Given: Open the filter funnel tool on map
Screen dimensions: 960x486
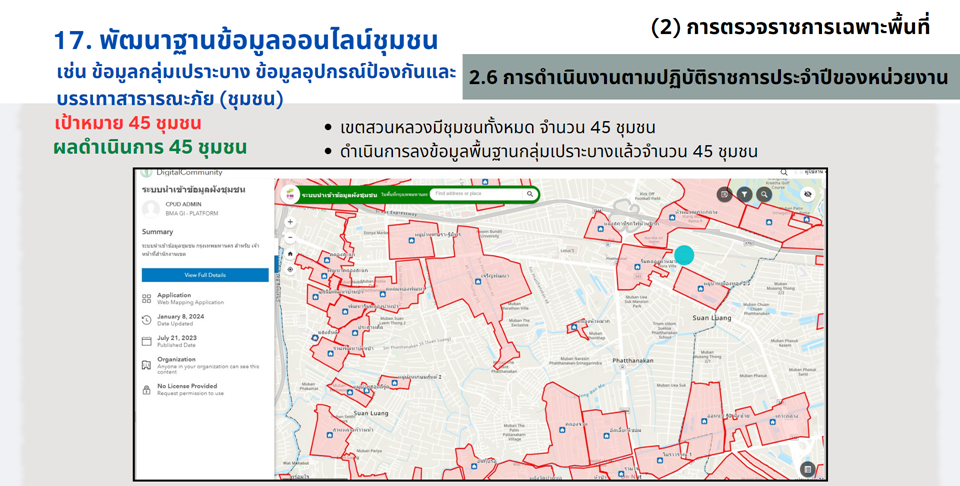Looking at the screenshot, I should coord(745,195).
